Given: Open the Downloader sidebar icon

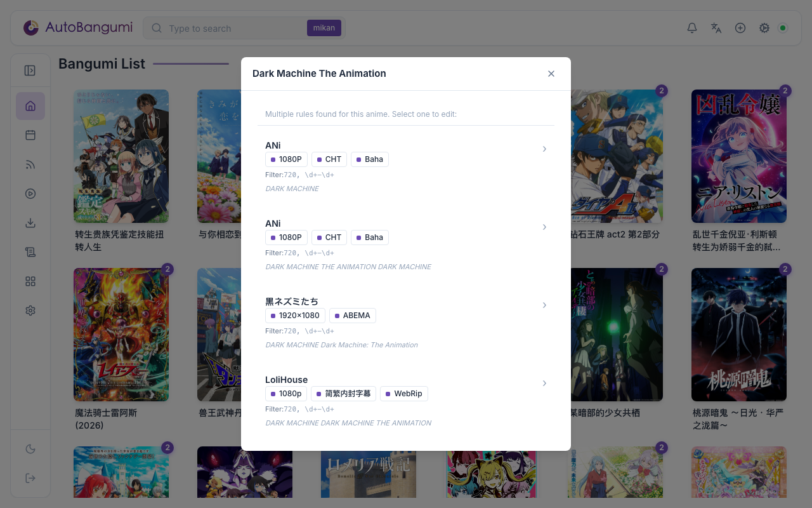Looking at the screenshot, I should point(30,223).
